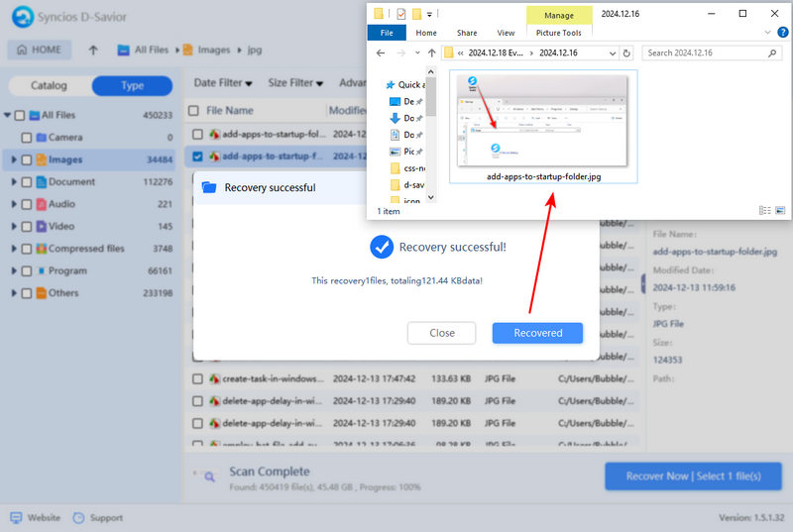Viewport: 793px width, 532px height.
Task: Click the Close button in recovery dialog
Action: [x=441, y=333]
